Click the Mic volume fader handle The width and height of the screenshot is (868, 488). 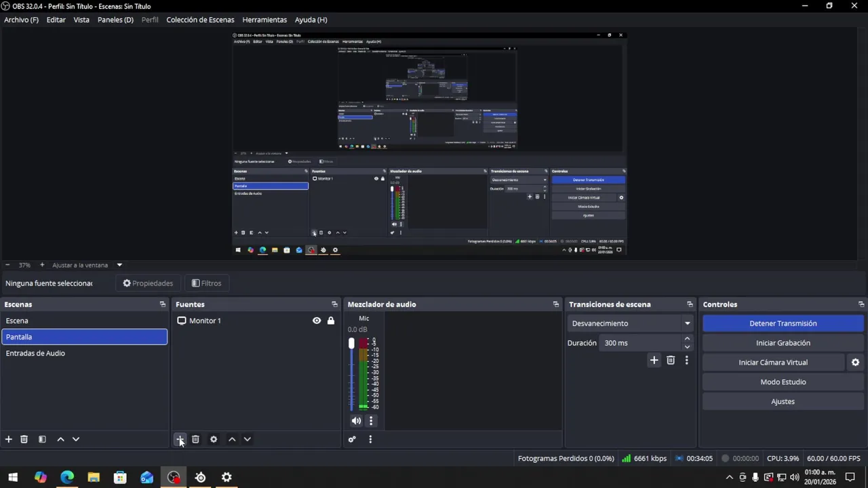pos(351,344)
